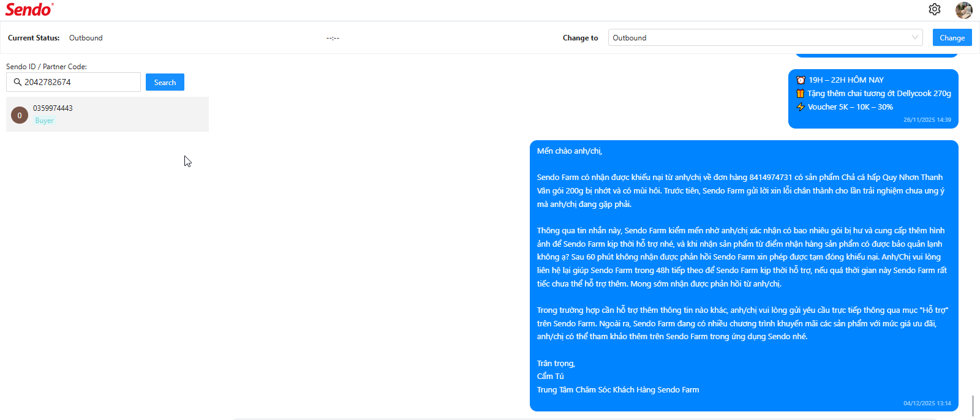This screenshot has height=420, width=980.
Task: Click the alarm clock emoji in message
Action: coord(801,80)
